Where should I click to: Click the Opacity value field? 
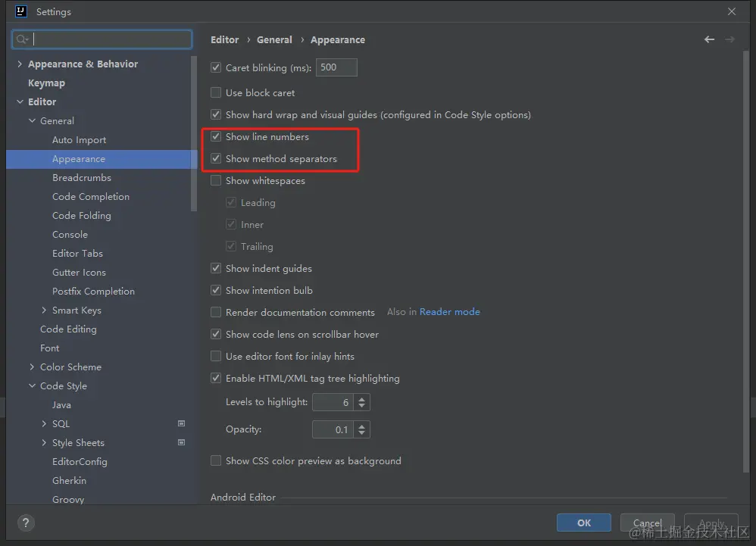coord(333,429)
